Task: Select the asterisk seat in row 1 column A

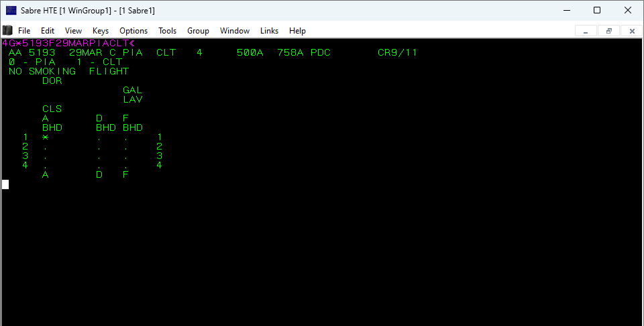Action: [45, 137]
